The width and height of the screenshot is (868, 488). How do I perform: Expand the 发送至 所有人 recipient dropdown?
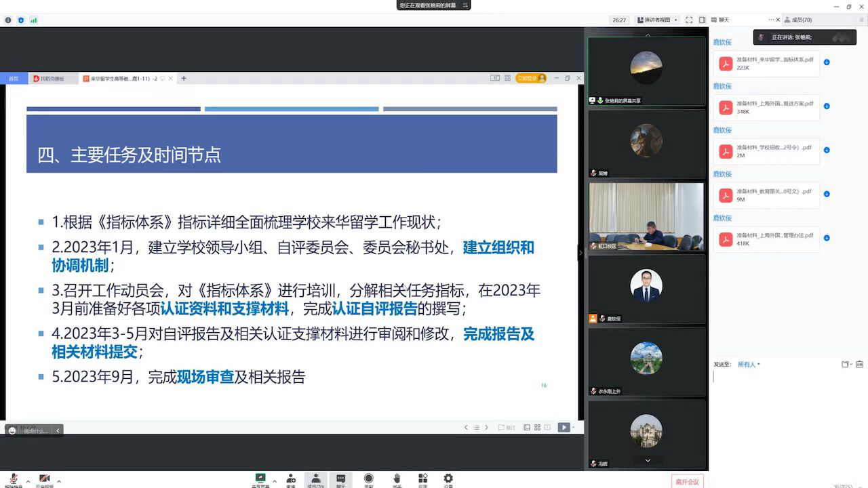pos(749,365)
